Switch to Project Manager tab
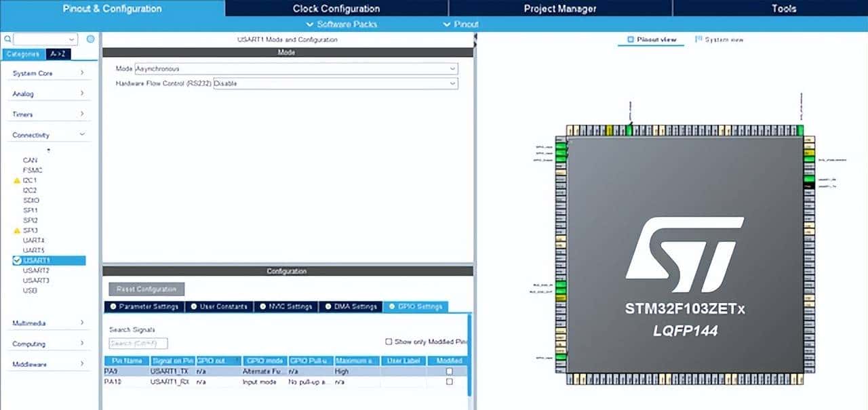Viewport: 868px width, 410px height. [560, 8]
